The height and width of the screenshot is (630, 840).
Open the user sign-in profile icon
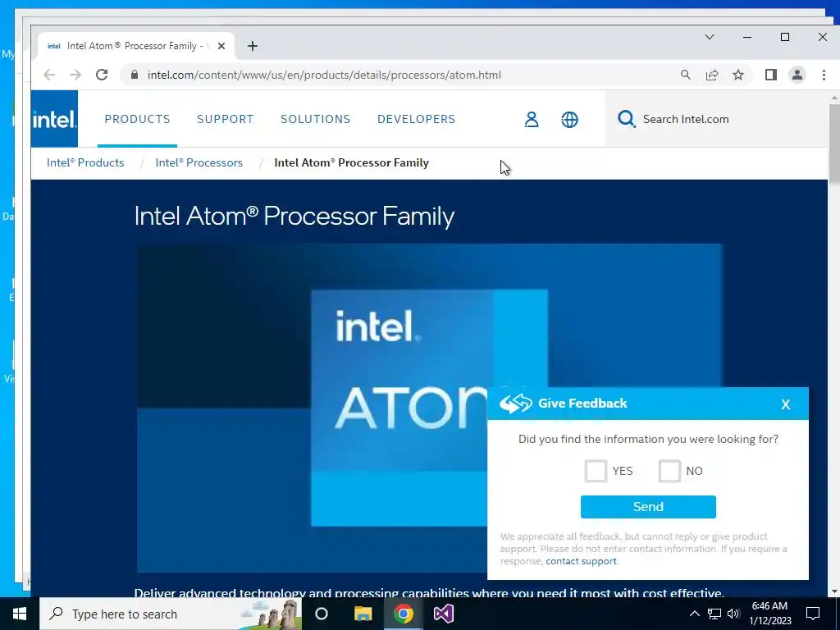(532, 119)
